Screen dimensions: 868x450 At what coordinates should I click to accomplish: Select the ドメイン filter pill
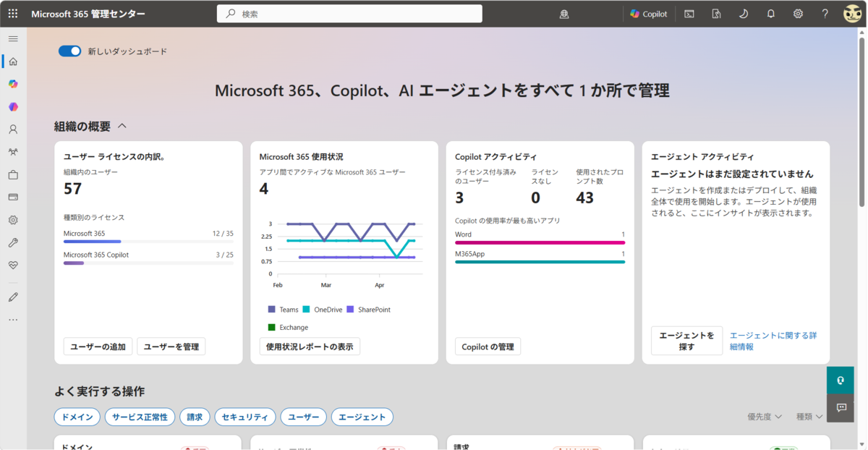(x=77, y=417)
